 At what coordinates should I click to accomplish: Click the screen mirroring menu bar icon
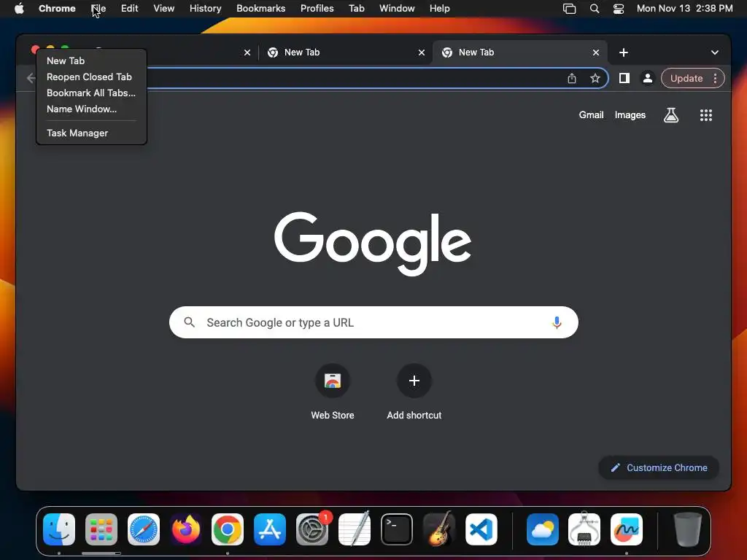coord(569,8)
